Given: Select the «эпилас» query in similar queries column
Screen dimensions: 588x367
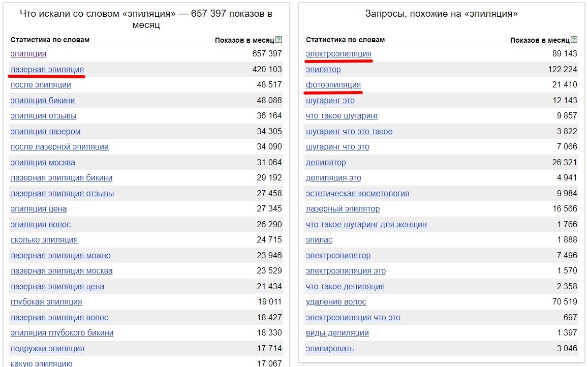Looking at the screenshot, I should pyautogui.click(x=319, y=239).
